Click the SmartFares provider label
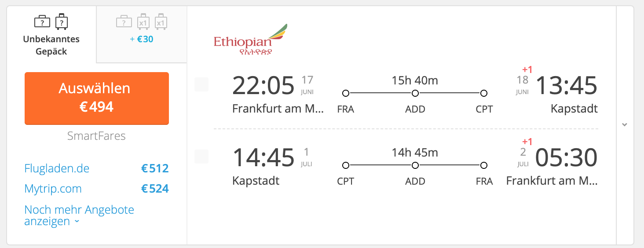The width and height of the screenshot is (644, 248). (96, 136)
